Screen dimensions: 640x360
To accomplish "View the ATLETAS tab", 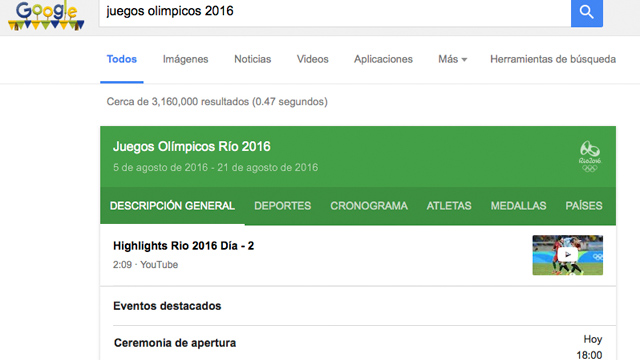I will 449,206.
